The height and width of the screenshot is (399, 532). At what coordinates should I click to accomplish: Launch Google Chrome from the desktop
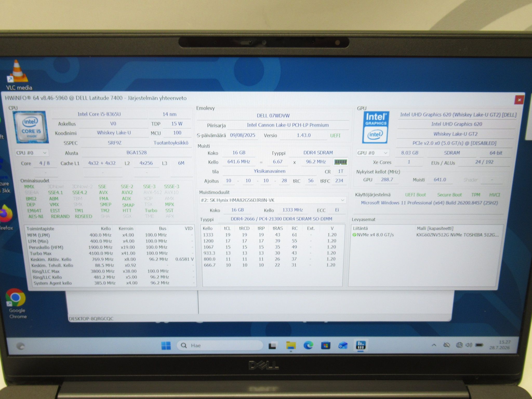click(x=16, y=303)
